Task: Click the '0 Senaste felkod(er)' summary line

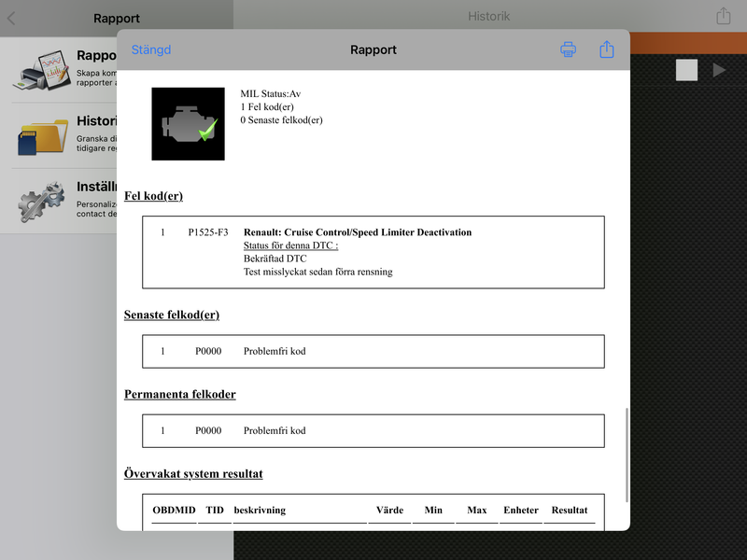Action: tap(281, 120)
